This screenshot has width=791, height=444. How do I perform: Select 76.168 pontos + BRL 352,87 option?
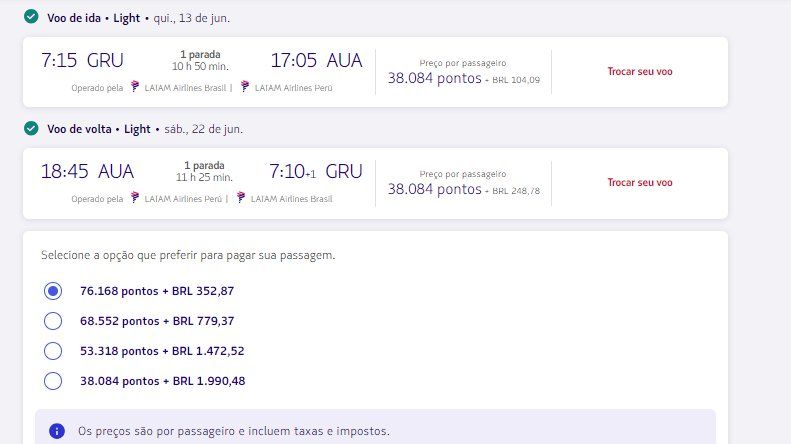click(x=54, y=291)
